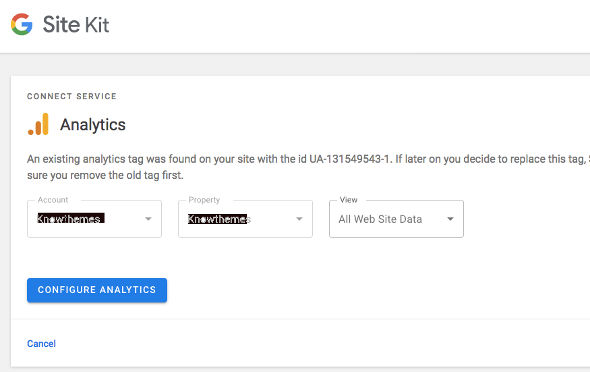The image size is (590, 372).
Task: Click the Google G logo
Action: [21, 24]
